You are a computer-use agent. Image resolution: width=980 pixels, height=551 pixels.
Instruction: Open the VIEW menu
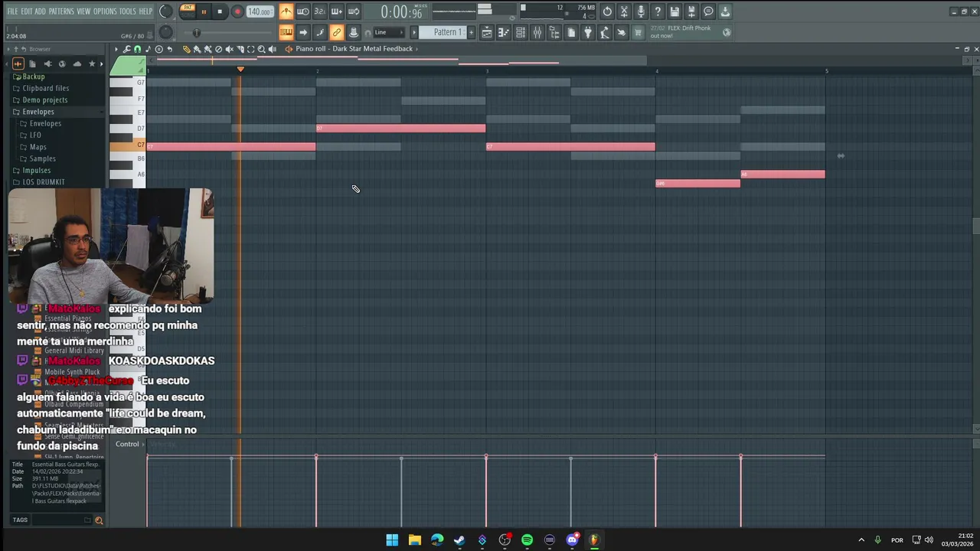tap(83, 11)
